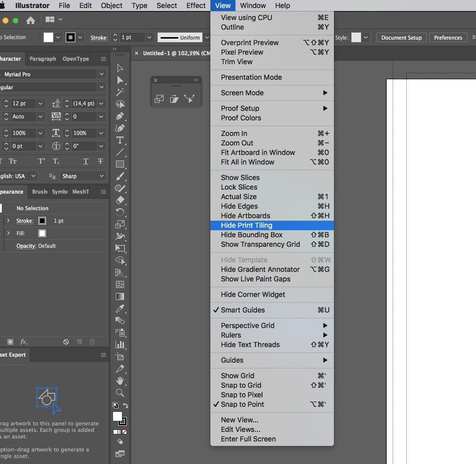476x464 pixels.
Task: Select the Puppet Warp tool
Action: (120, 236)
